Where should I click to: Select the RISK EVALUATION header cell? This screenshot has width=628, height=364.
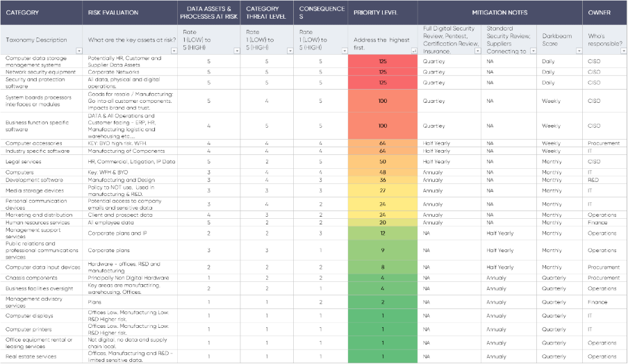pos(131,13)
